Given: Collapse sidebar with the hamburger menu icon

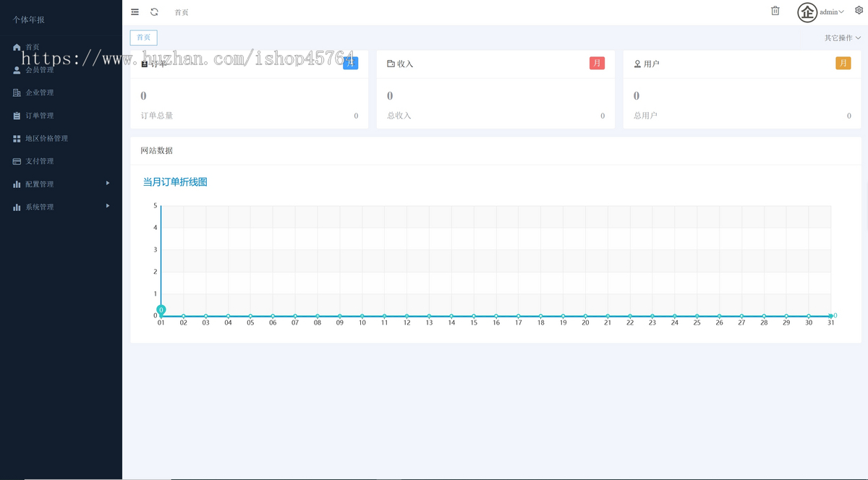Looking at the screenshot, I should (x=135, y=12).
